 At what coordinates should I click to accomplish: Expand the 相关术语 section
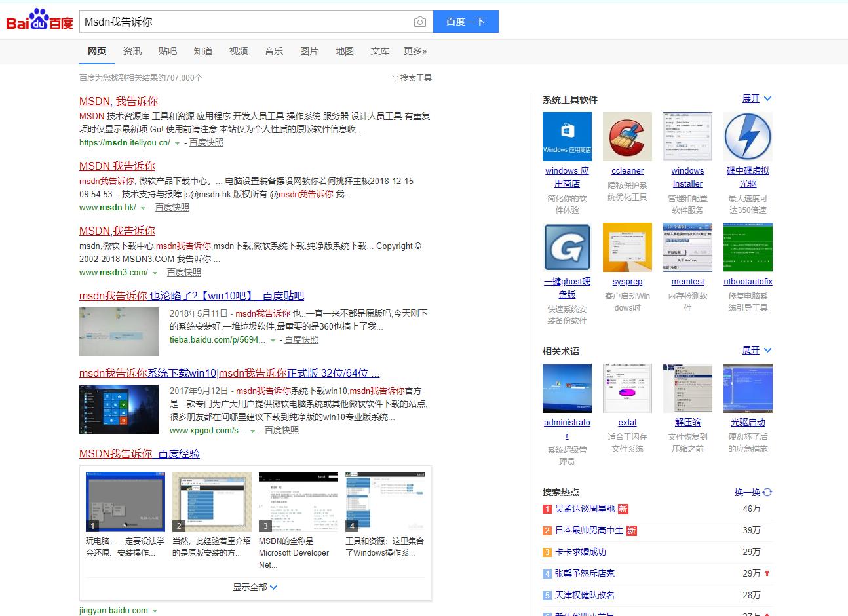[x=751, y=350]
